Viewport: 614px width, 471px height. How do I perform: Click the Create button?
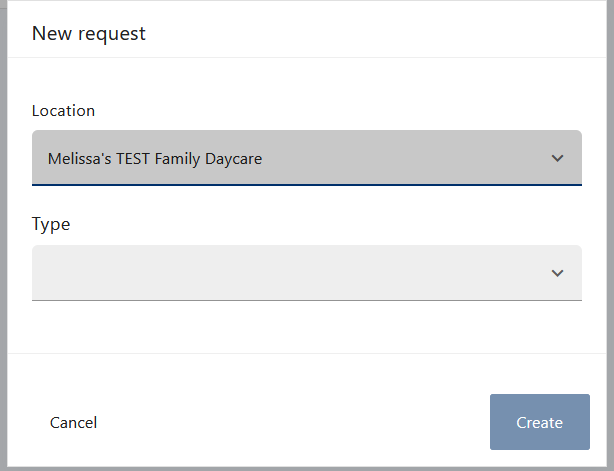(539, 422)
